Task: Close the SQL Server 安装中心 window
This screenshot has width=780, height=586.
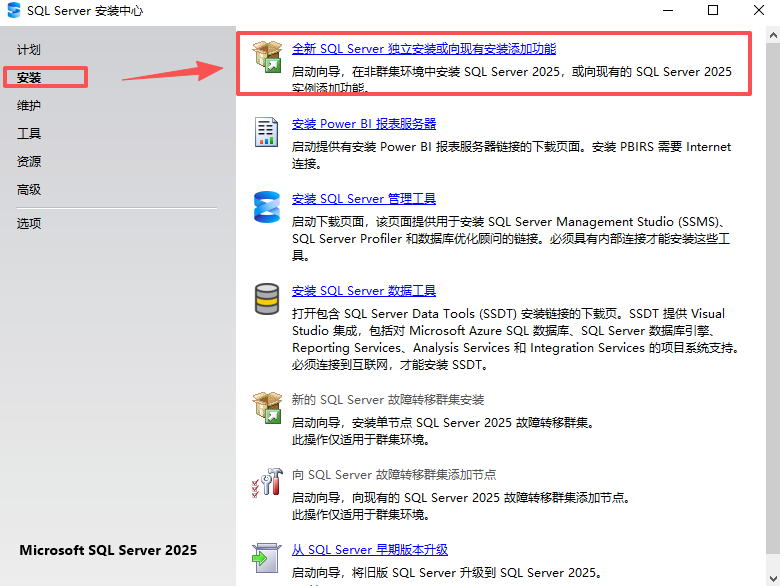Action: coord(759,10)
